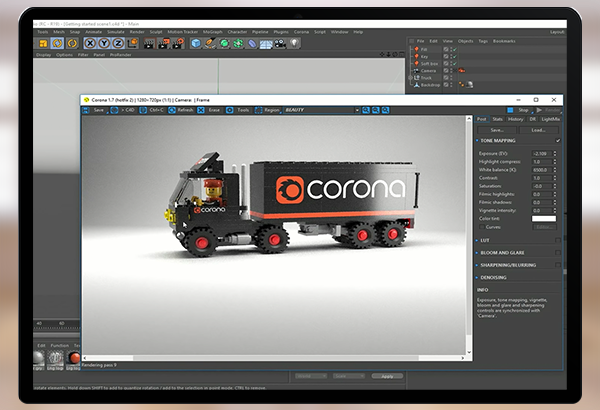The image size is (600, 410).
Task: Open the Tools button in Corona VFB
Action: point(238,110)
